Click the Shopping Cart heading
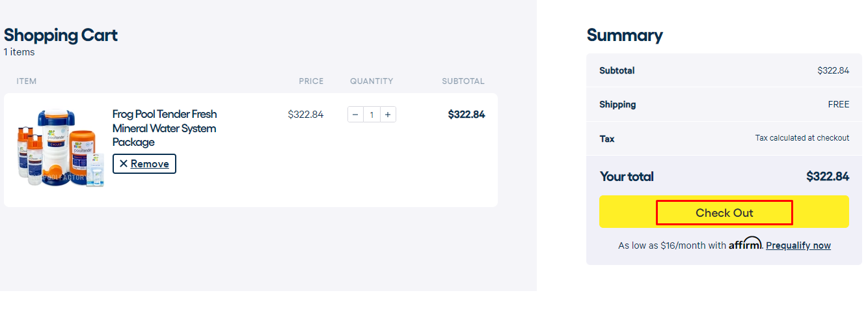Image resolution: width=868 pixels, height=321 pixels. click(61, 35)
